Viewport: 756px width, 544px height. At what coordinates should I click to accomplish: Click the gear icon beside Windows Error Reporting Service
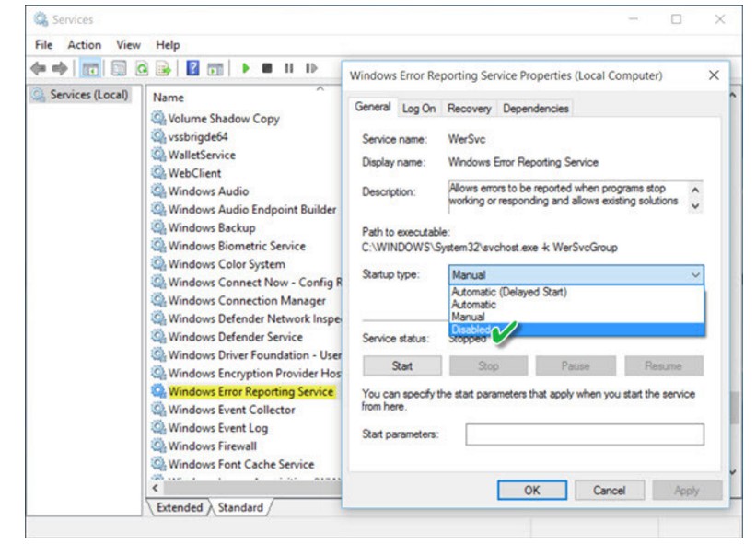(158, 391)
